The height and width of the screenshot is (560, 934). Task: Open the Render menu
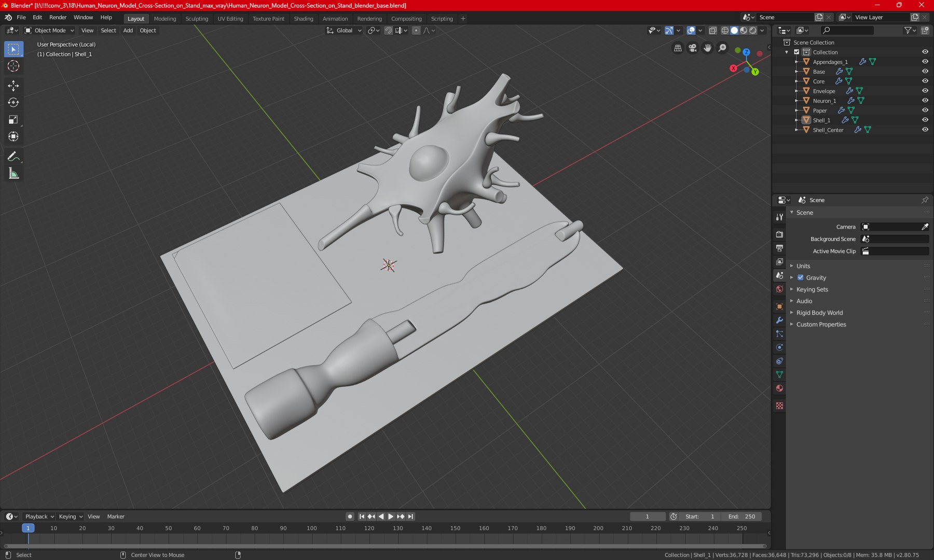tap(58, 18)
